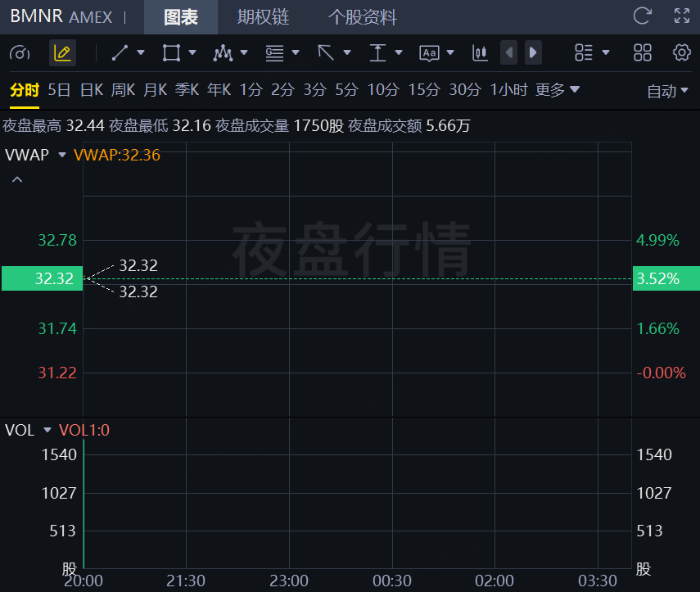This screenshot has width=700, height=592.
Task: Open the VOL indicator dropdown
Action: [x=47, y=430]
